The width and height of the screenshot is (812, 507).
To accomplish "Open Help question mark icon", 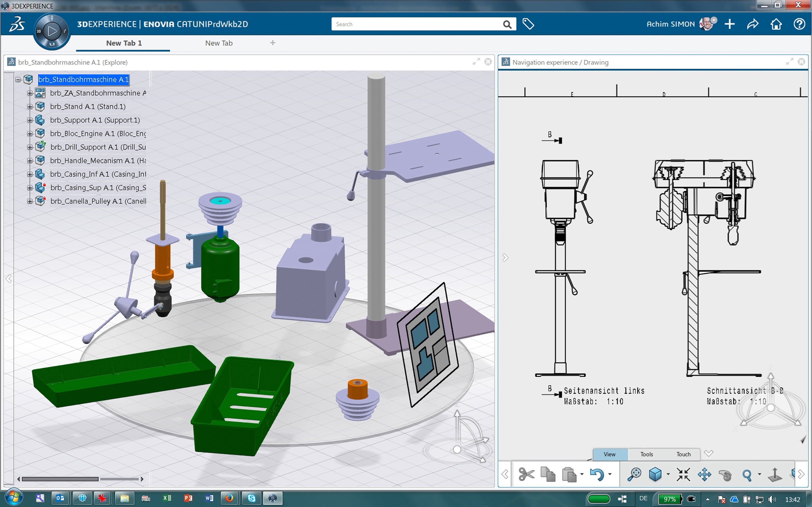I will click(799, 24).
